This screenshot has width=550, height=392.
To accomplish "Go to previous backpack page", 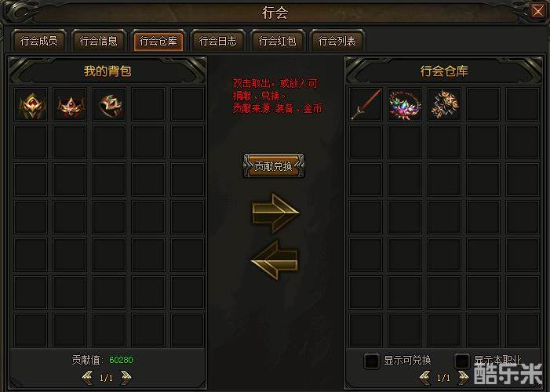I will pos(87,378).
